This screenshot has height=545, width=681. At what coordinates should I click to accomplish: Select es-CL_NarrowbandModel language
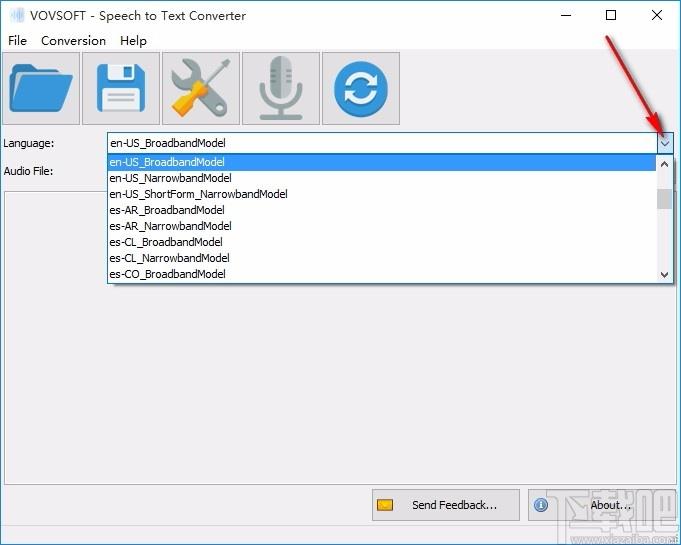[x=382, y=258]
